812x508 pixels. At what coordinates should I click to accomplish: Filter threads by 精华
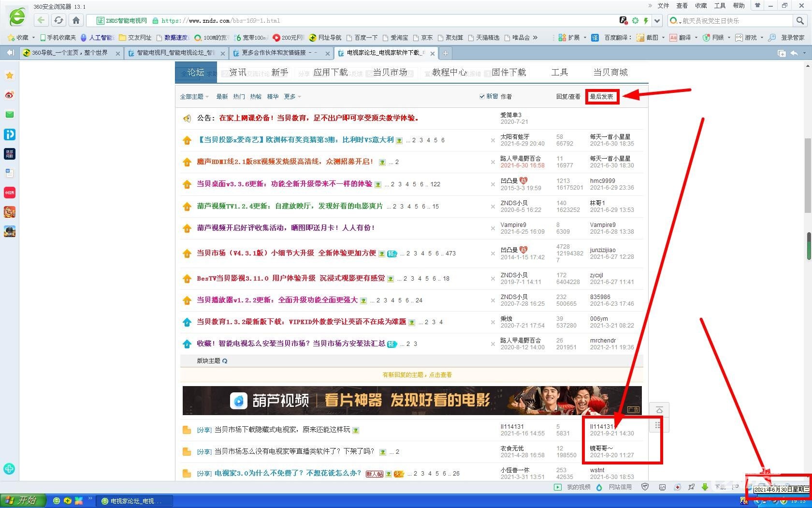pos(273,97)
